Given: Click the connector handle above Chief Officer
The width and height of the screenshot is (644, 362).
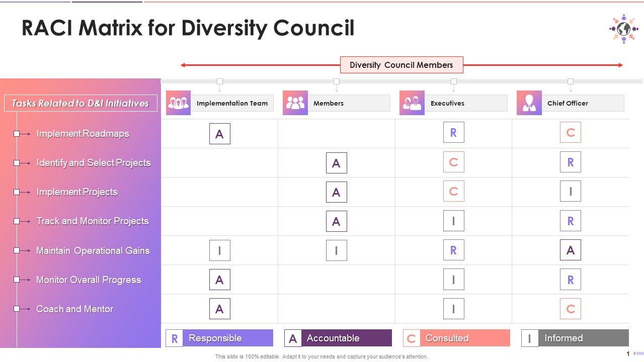Looking at the screenshot, I should tap(571, 81).
